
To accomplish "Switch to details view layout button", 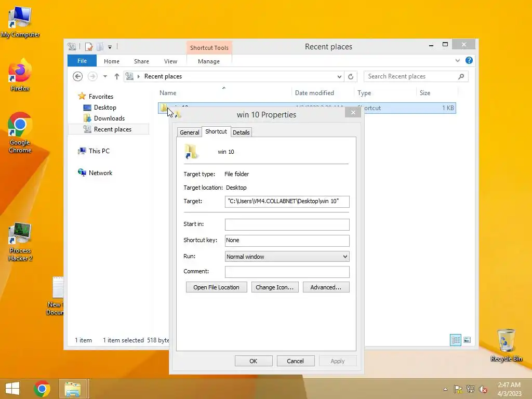I will [x=455, y=340].
